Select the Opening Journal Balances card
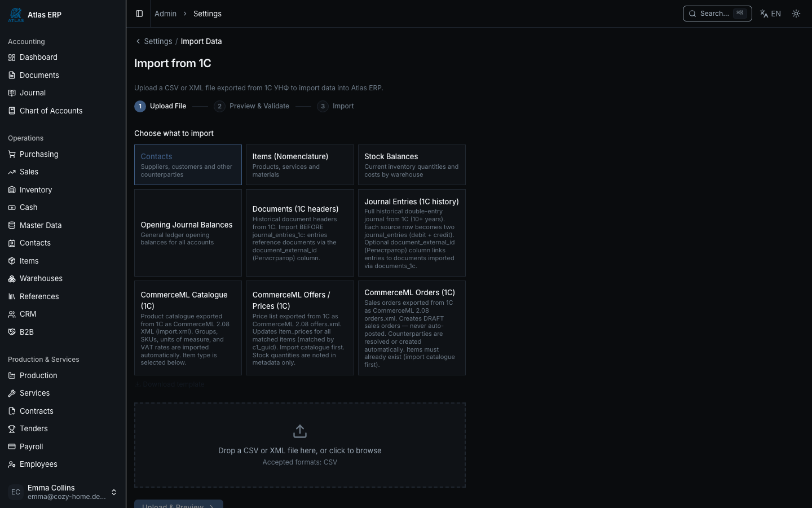The width and height of the screenshot is (812, 508). (x=188, y=233)
